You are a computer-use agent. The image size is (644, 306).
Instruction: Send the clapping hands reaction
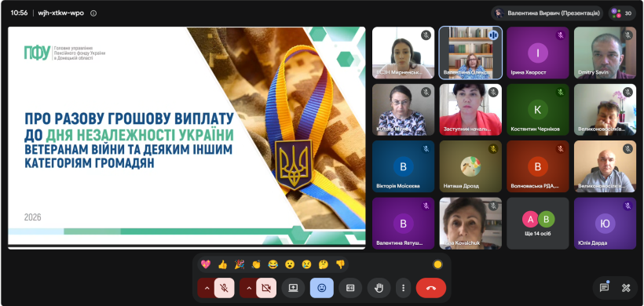(x=256, y=264)
